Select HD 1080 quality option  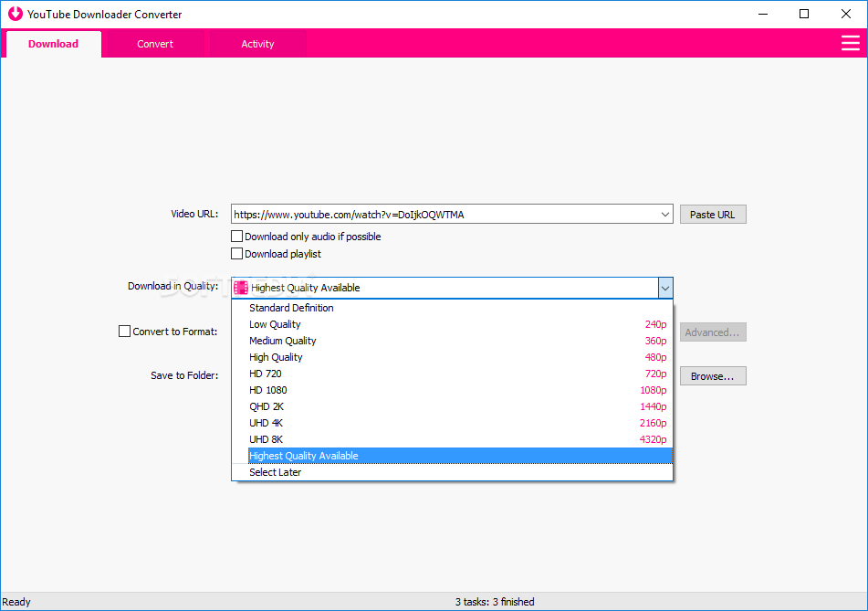coord(452,390)
